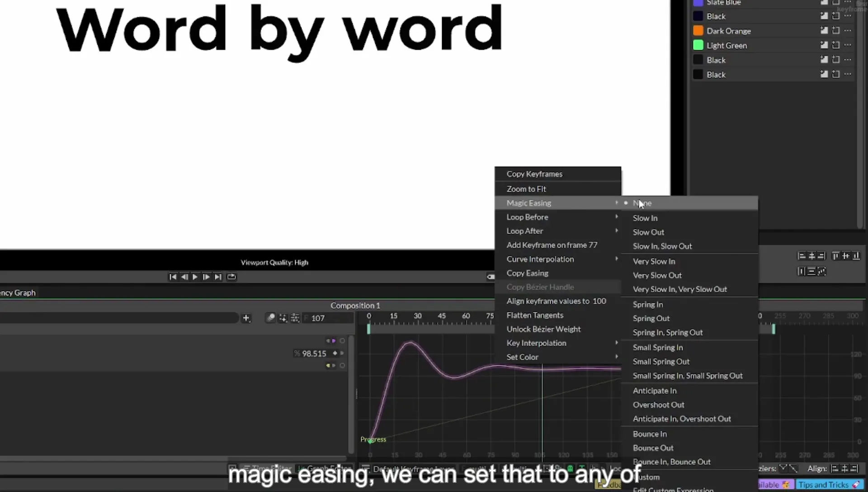The width and height of the screenshot is (868, 492).
Task: Toggle the loop playback icon
Action: [x=231, y=277]
